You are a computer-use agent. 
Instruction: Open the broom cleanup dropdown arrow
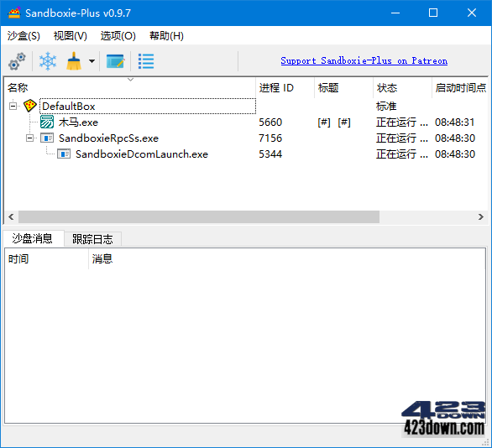click(92, 61)
